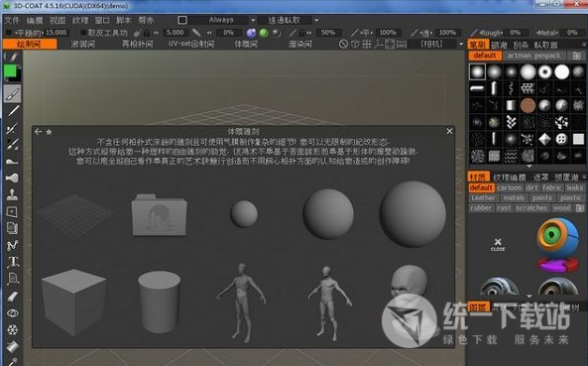Viewport: 588px width, 366px height.
Task: Choose the cube primitive thumbnail
Action: coord(73,302)
